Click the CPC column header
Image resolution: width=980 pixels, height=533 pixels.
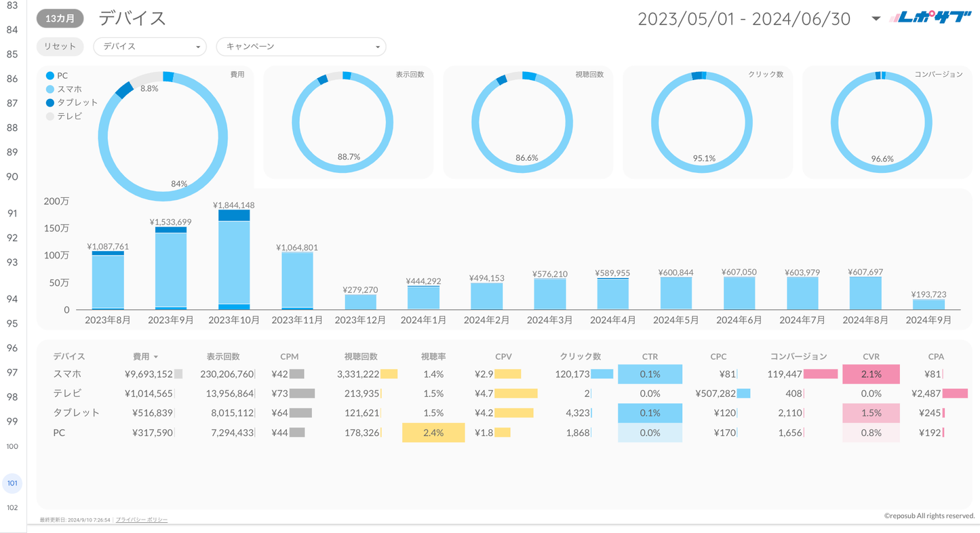coord(718,356)
